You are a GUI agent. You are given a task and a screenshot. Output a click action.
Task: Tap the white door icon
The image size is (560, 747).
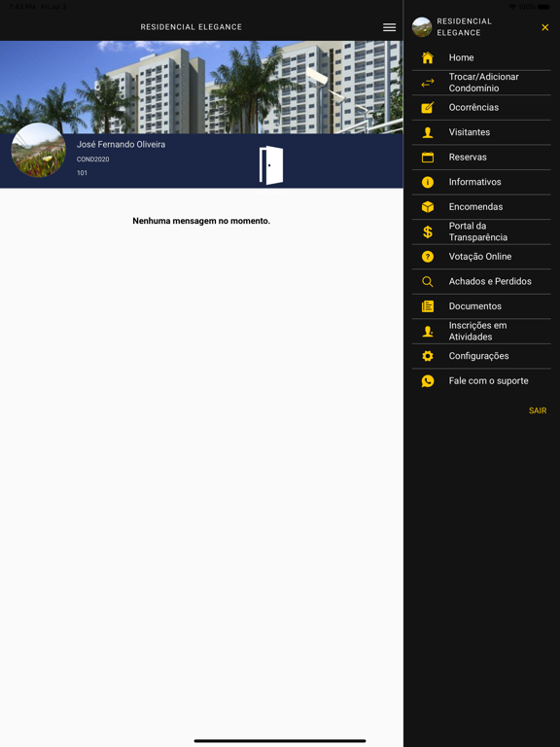tap(271, 164)
